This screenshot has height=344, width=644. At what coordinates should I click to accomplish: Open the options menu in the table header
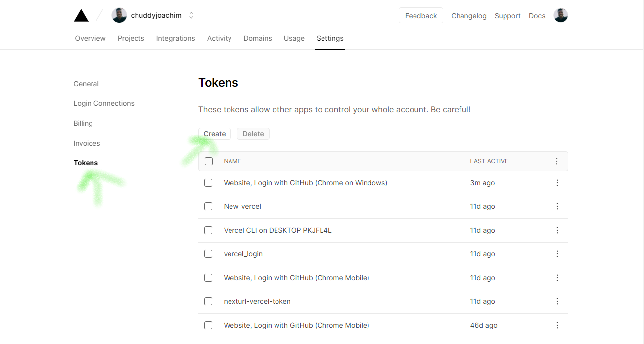coord(557,161)
